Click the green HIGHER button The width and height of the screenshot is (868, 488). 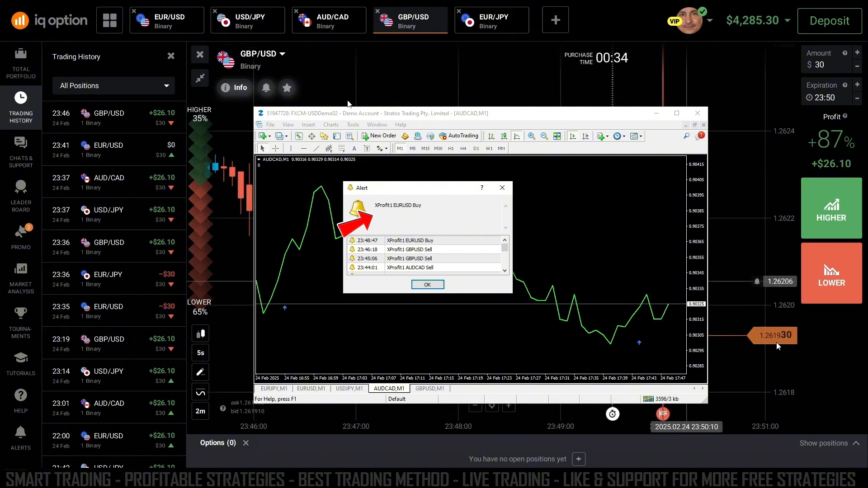click(831, 208)
